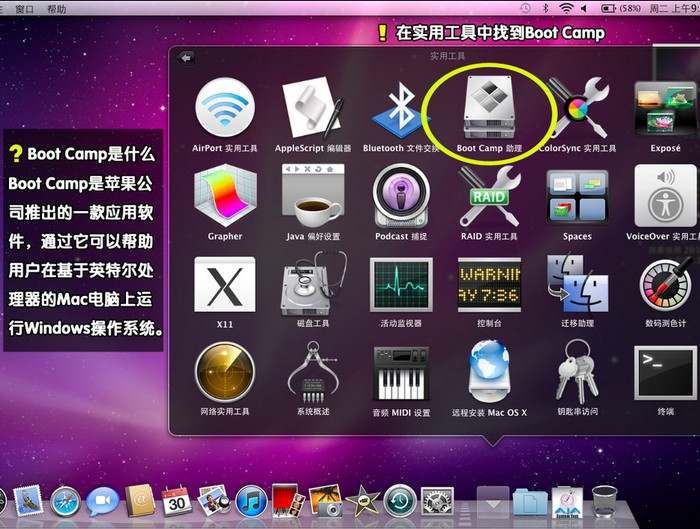Collapse the utilities stack via the dock arrow
The width and height of the screenshot is (700, 529).
(x=491, y=498)
